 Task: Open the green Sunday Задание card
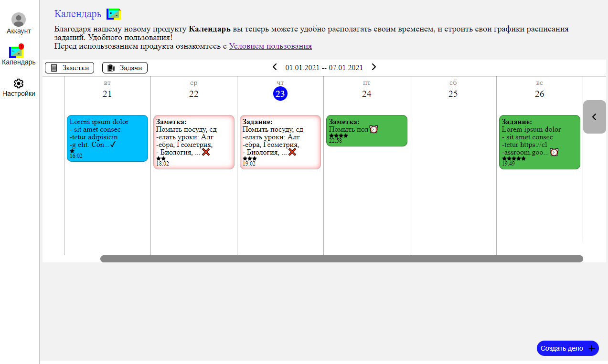pos(540,142)
